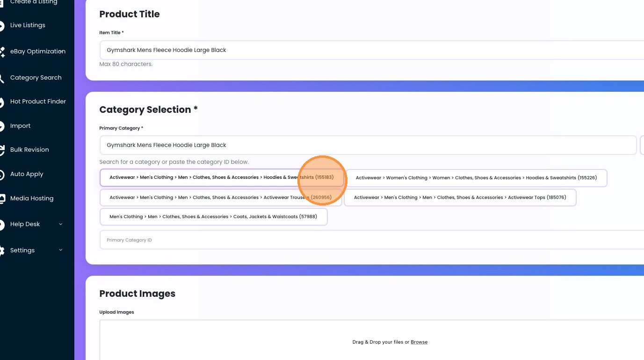Select Activewear Trousers (260956) category
The image size is (644, 360).
(220, 198)
